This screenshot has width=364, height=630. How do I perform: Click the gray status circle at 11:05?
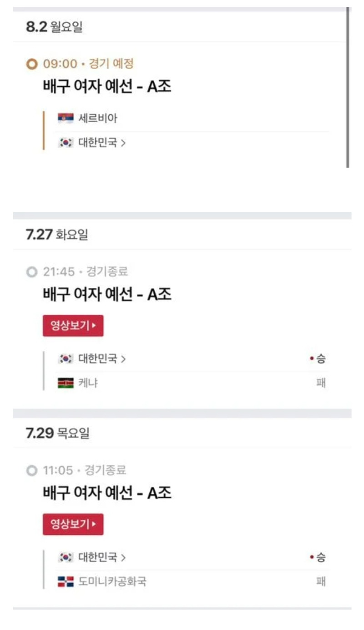pyautogui.click(x=31, y=471)
